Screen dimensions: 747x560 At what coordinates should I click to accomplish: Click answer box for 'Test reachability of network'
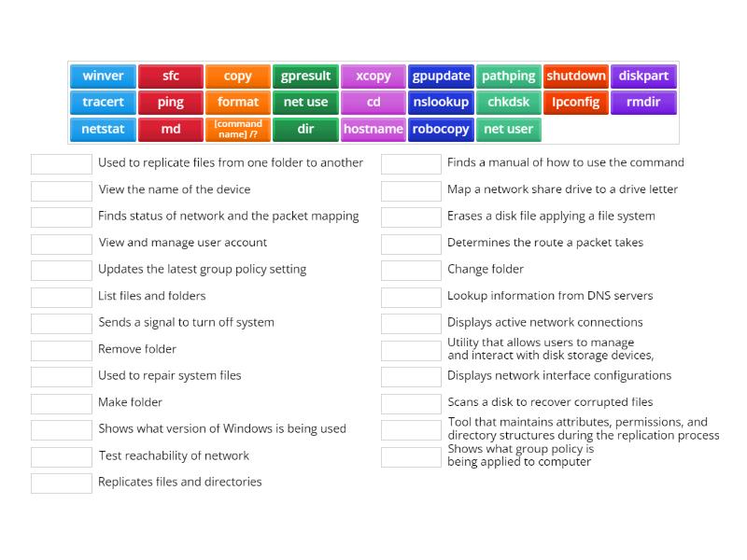click(x=61, y=456)
